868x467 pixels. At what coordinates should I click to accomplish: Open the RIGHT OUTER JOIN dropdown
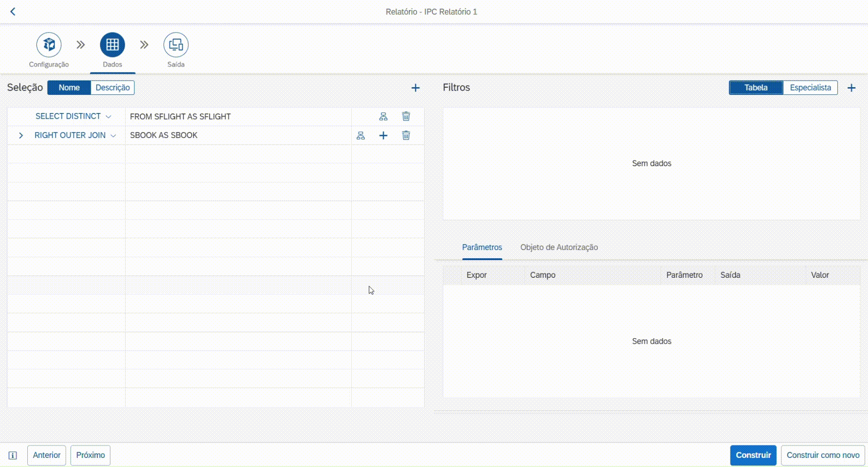point(113,136)
